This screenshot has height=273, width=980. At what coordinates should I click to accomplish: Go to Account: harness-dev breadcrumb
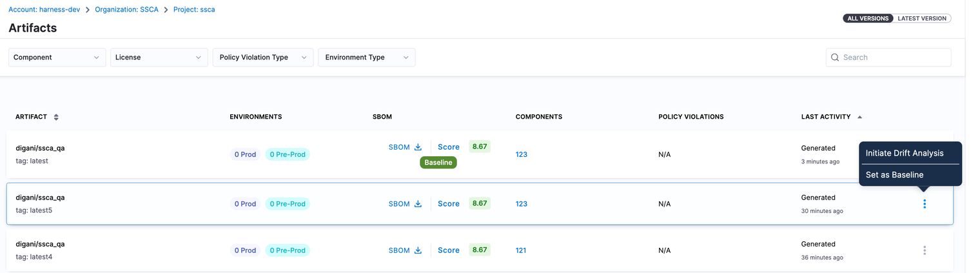(43, 10)
